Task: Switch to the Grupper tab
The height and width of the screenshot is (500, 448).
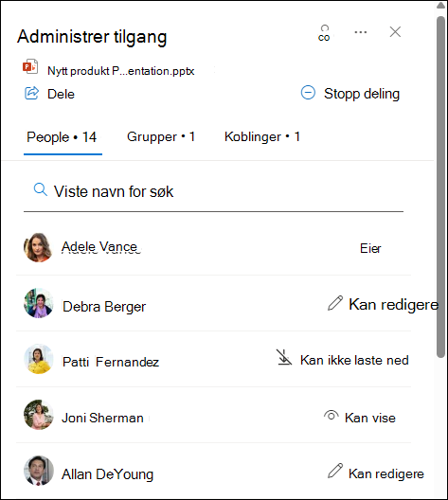Action: (161, 136)
